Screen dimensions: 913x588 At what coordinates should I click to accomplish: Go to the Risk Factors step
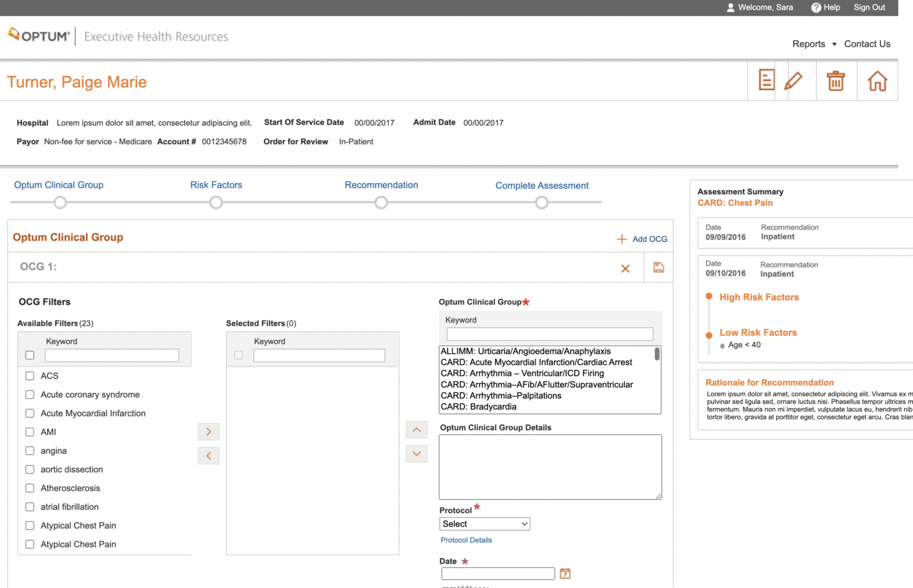coord(216,185)
